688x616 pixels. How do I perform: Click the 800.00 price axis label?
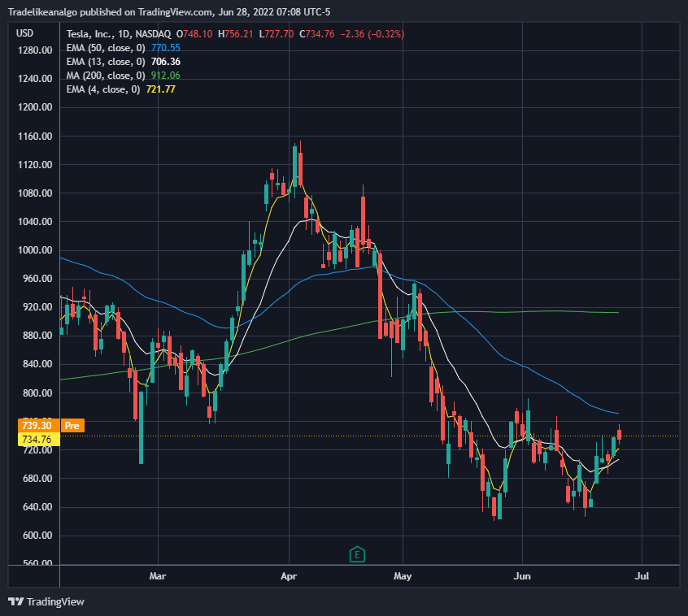(37, 393)
